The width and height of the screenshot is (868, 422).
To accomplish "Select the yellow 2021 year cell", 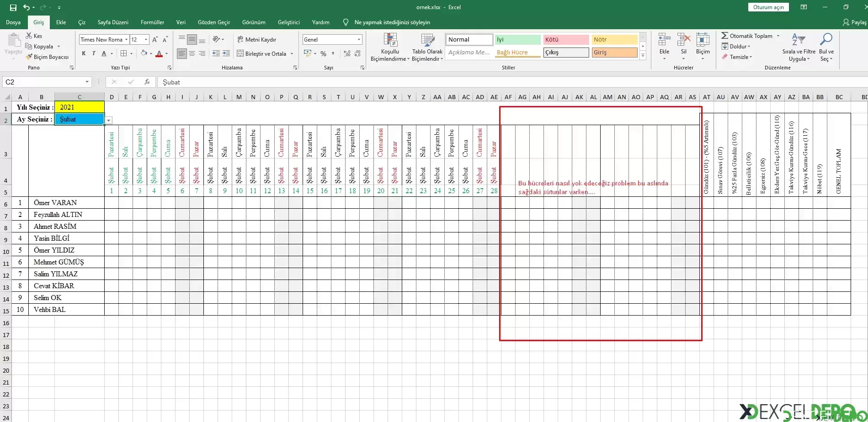I will [80, 107].
